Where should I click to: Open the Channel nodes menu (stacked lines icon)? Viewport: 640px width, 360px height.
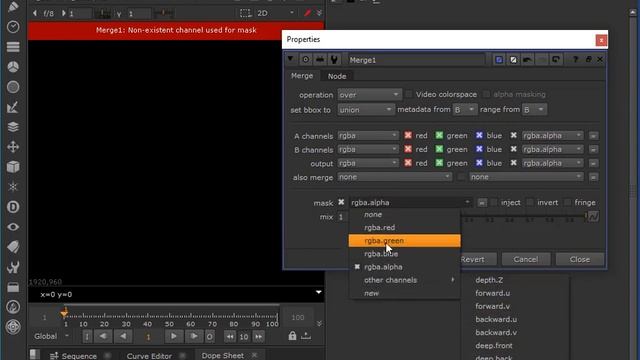pyautogui.click(x=13, y=47)
